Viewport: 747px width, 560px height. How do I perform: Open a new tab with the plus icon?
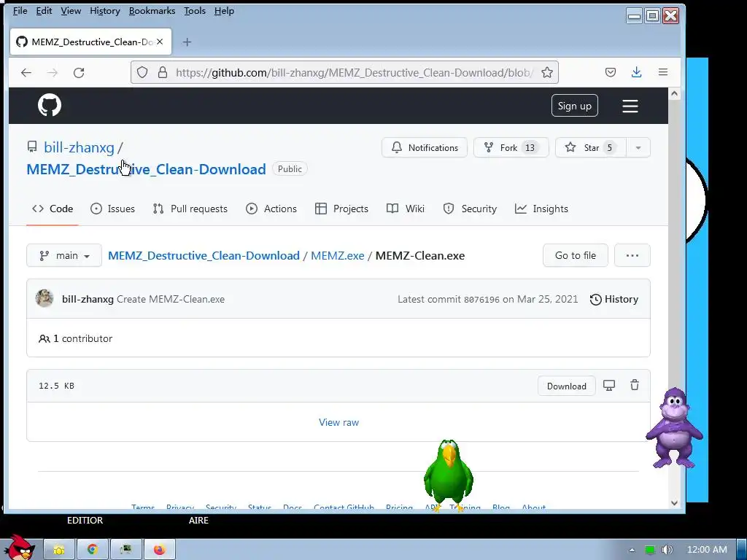[187, 42]
